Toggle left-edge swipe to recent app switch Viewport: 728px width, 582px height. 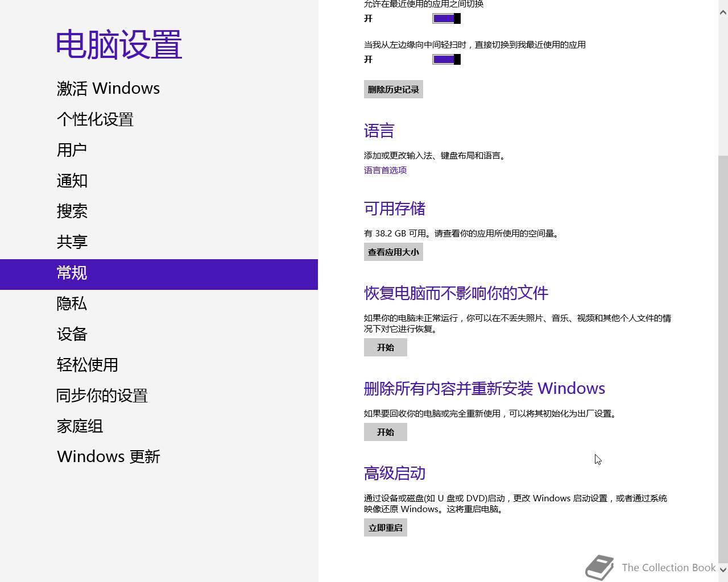point(446,60)
